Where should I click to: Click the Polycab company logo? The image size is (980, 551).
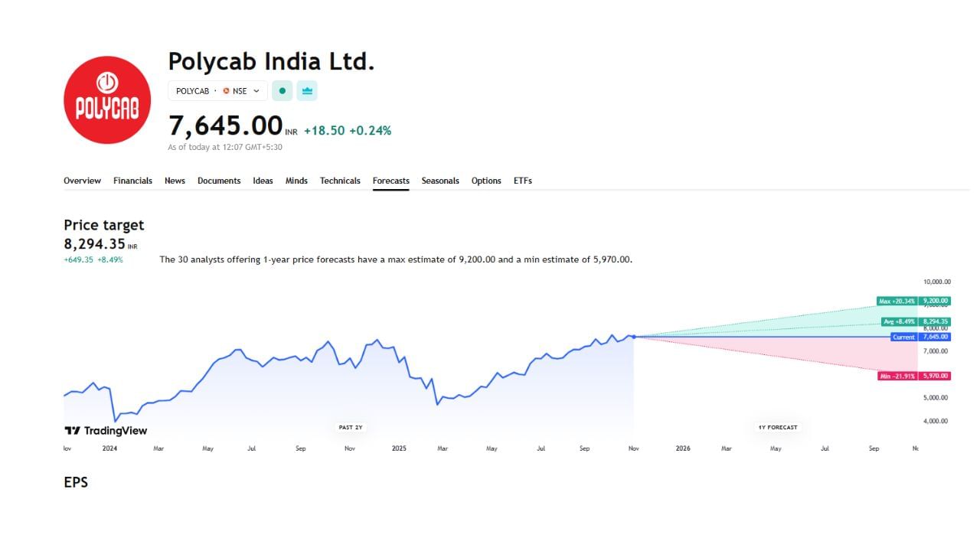[107, 99]
